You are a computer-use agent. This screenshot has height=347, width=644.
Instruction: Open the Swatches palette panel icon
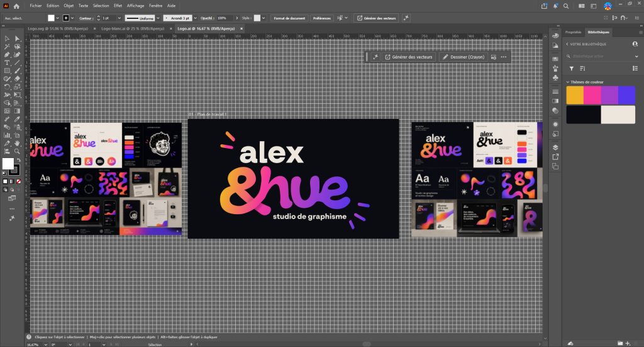point(555,59)
